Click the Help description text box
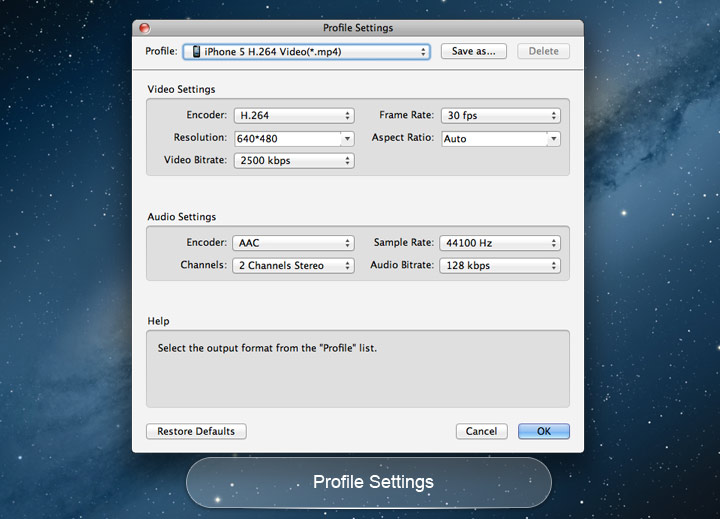Image resolution: width=720 pixels, height=519 pixels. [357, 369]
